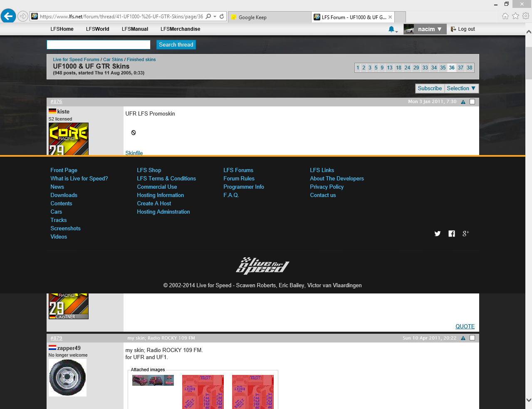The image size is (532, 409).
Task: Open LFSHome menu item
Action: coord(62,29)
